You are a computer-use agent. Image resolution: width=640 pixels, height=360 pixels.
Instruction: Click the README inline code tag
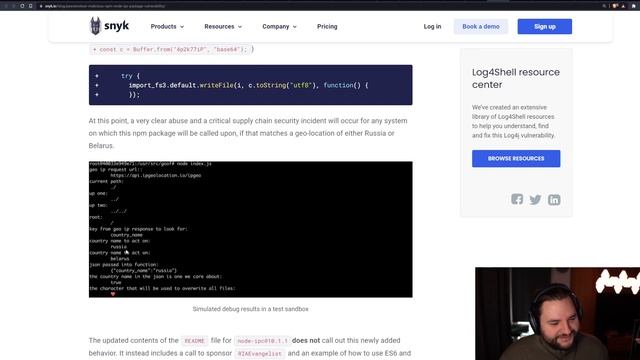click(x=194, y=341)
